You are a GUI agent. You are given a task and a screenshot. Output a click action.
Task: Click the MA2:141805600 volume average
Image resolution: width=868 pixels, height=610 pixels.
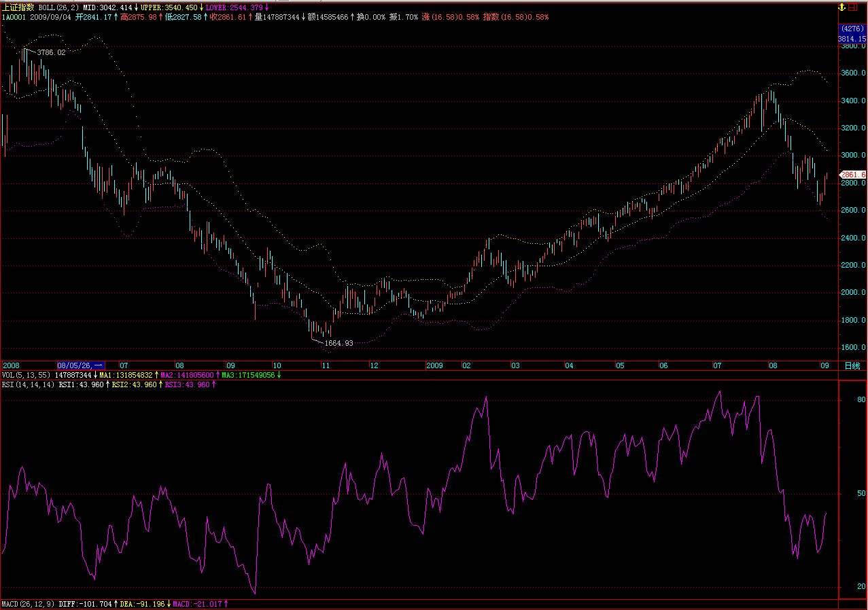(188, 375)
